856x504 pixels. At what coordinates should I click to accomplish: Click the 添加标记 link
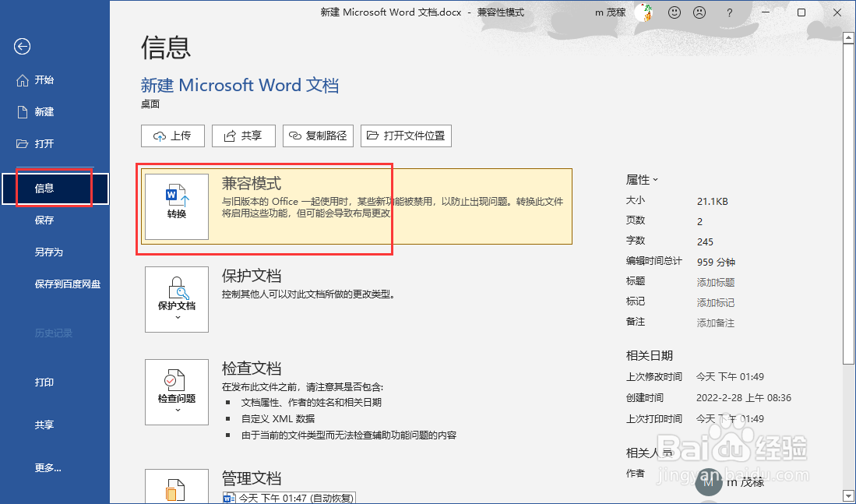715,302
